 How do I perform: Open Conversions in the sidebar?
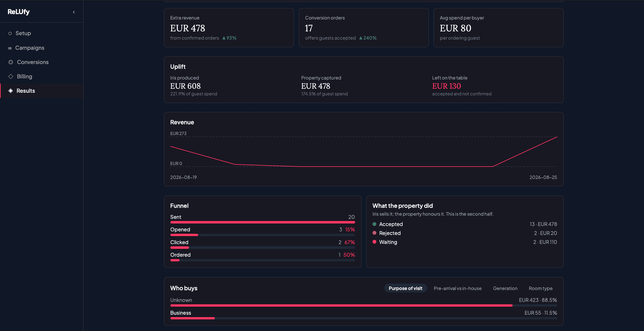[x=42, y=62]
